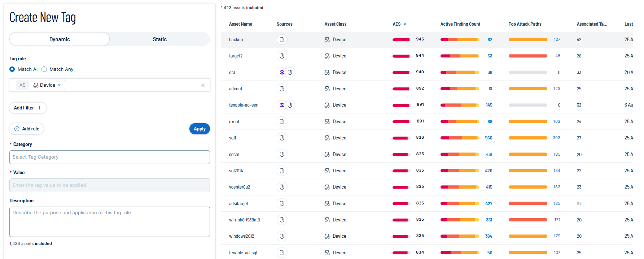The height and width of the screenshot is (259, 644).
Task: Click the Add rule button
Action: tap(27, 129)
